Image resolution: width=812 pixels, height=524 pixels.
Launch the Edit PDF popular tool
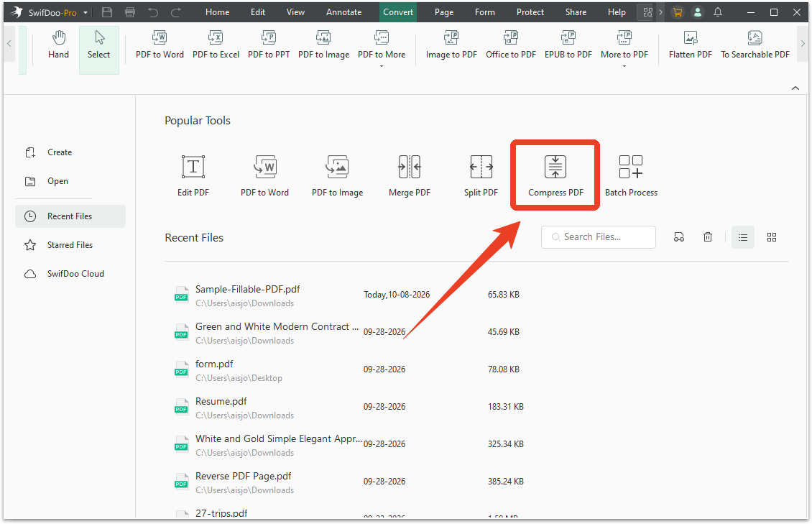click(193, 176)
